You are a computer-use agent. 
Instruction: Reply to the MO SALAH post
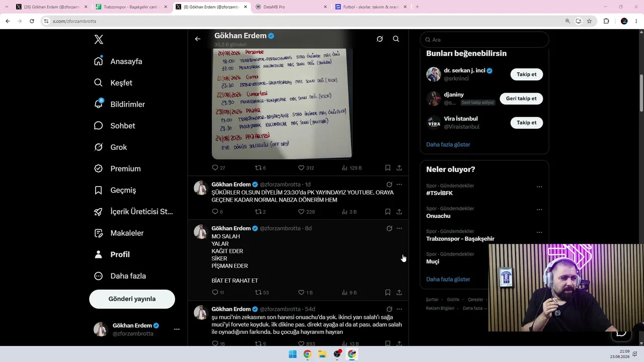[x=218, y=293]
